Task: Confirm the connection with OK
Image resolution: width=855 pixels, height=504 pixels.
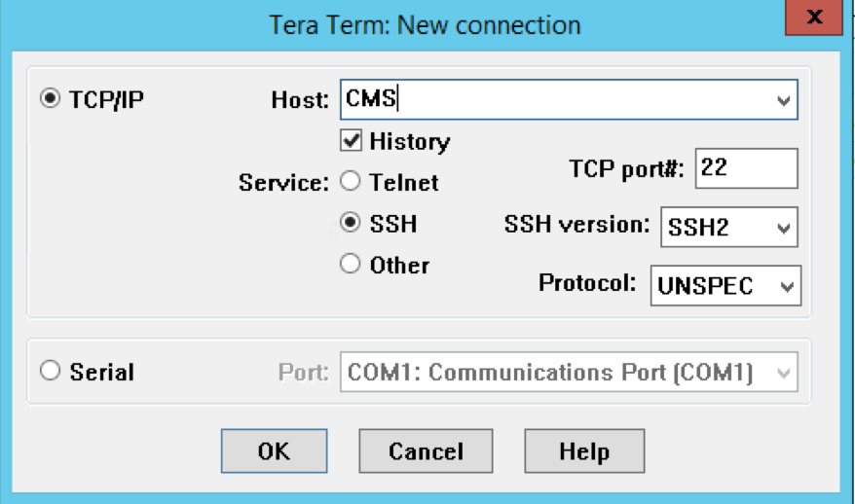Action: (275, 451)
